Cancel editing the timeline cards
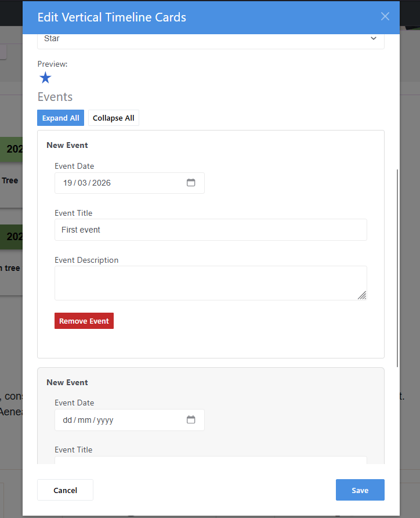This screenshot has height=518, width=420. [65, 490]
